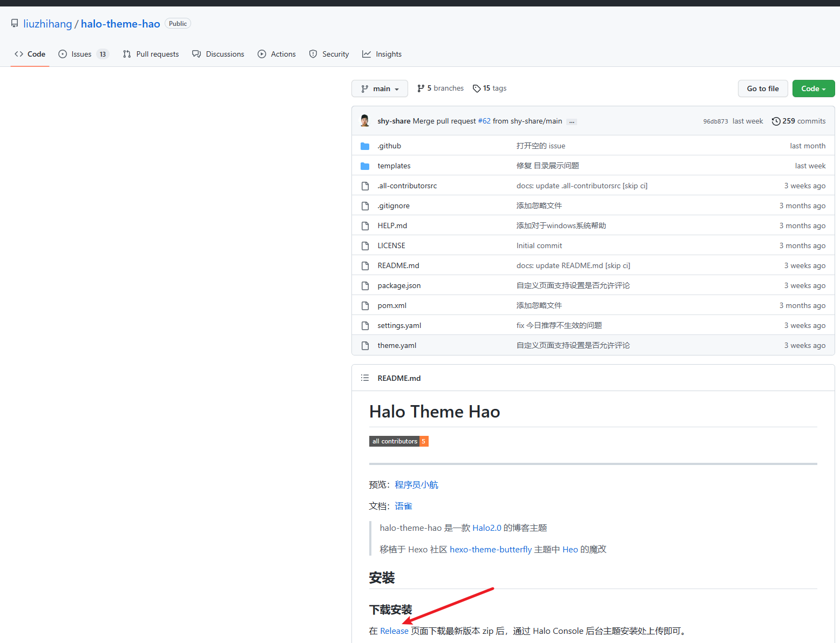Viewport: 840px width, 643px height.
Task: Open the Issues tab
Action: (x=84, y=54)
